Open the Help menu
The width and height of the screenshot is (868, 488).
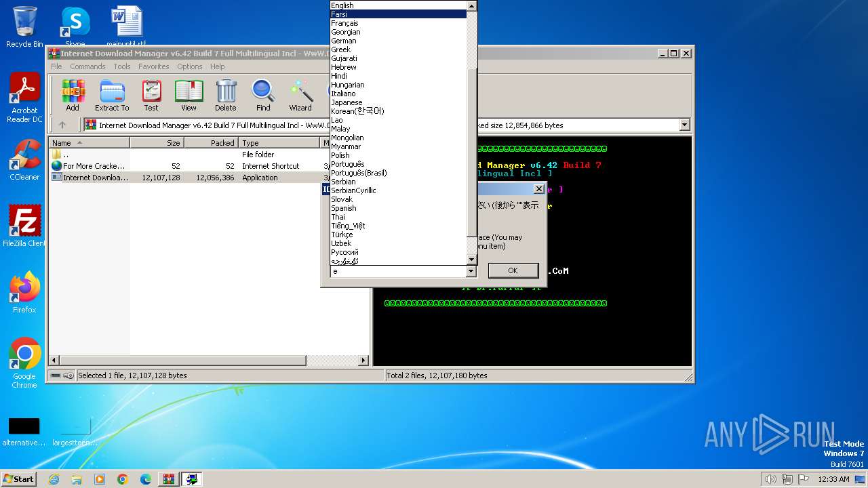[217, 66]
